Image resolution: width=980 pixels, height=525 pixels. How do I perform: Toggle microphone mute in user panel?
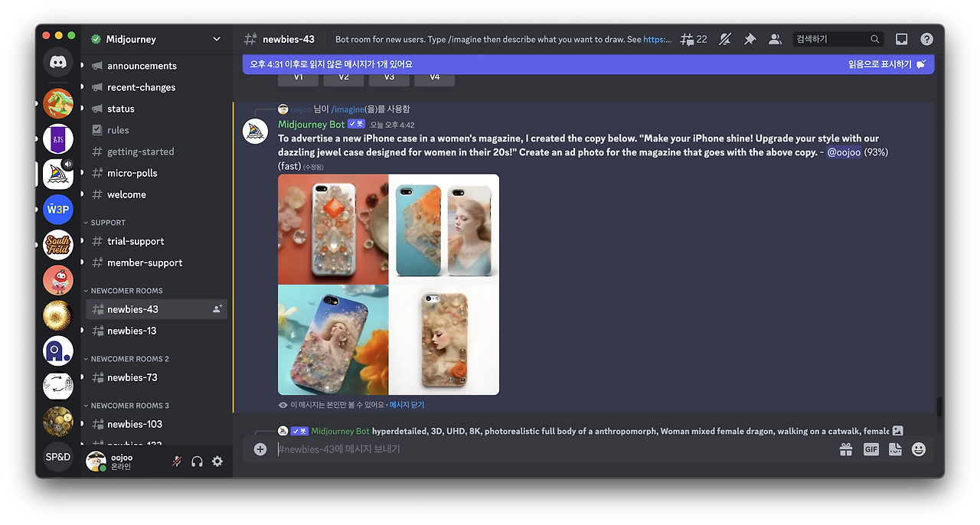177,461
